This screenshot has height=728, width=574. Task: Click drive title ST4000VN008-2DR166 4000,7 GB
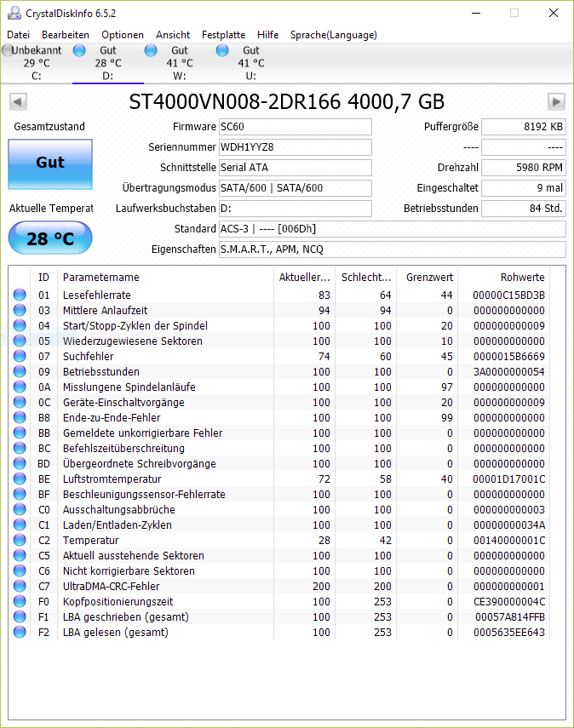coord(286,101)
